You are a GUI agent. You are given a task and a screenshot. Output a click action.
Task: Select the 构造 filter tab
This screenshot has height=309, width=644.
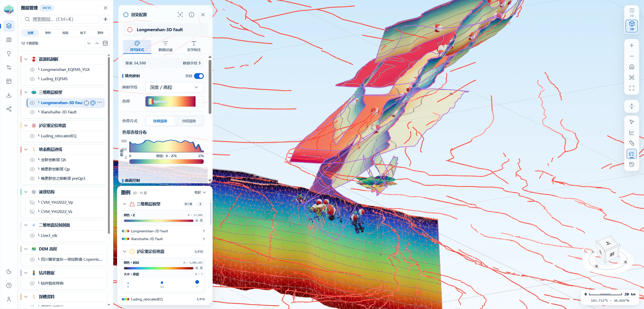65,33
